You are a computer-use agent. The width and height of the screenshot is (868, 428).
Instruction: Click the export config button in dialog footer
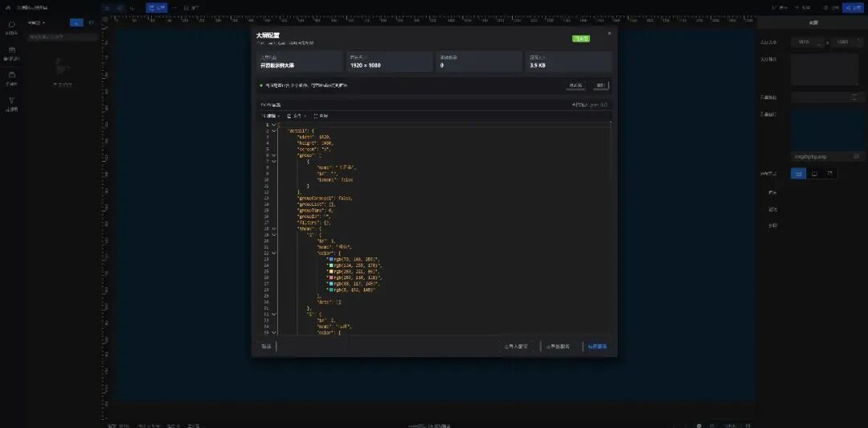click(558, 347)
